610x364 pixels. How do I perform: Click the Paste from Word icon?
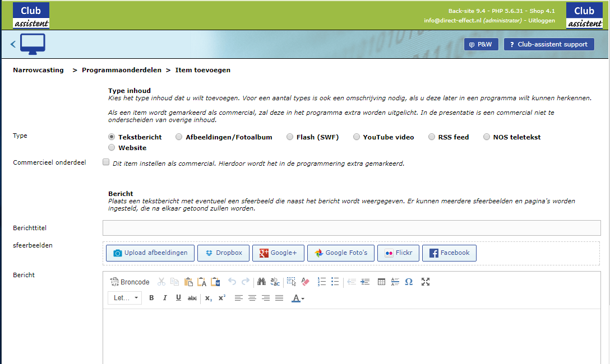(215, 282)
